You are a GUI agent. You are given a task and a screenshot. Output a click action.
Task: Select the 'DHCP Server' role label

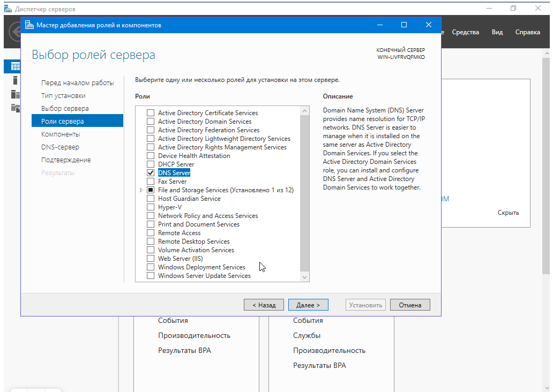point(176,164)
